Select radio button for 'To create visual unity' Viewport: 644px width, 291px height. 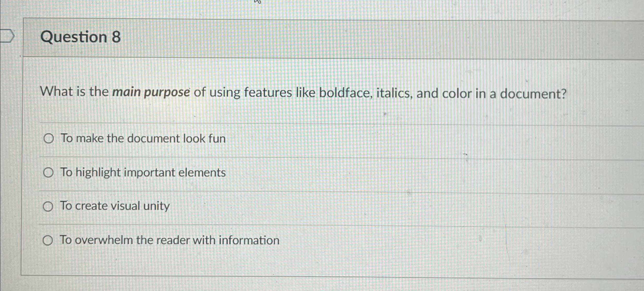point(48,206)
